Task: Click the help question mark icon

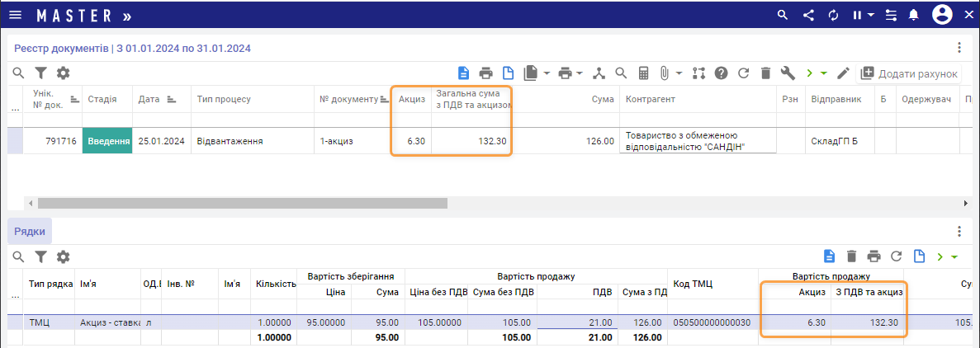Action: pos(721,73)
